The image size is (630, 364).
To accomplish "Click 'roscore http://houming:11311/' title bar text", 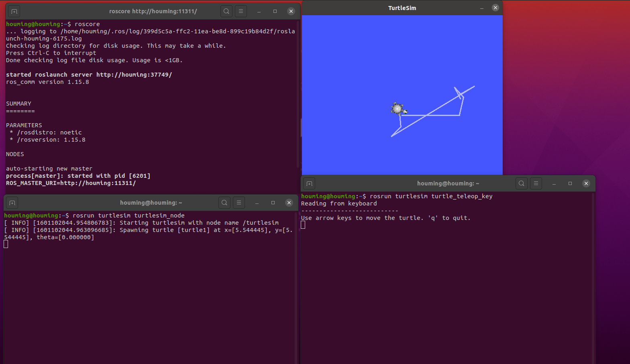I will [x=153, y=11].
